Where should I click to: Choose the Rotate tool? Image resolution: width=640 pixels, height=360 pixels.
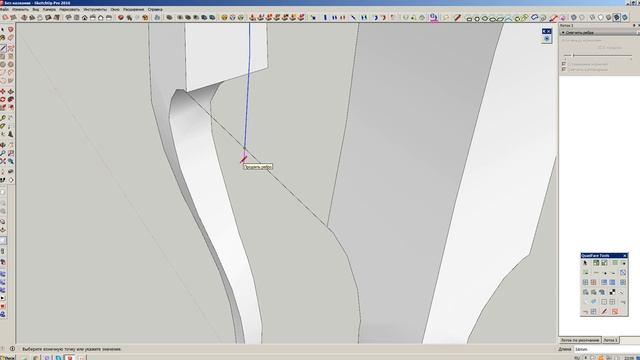pyautogui.click(x=3, y=99)
